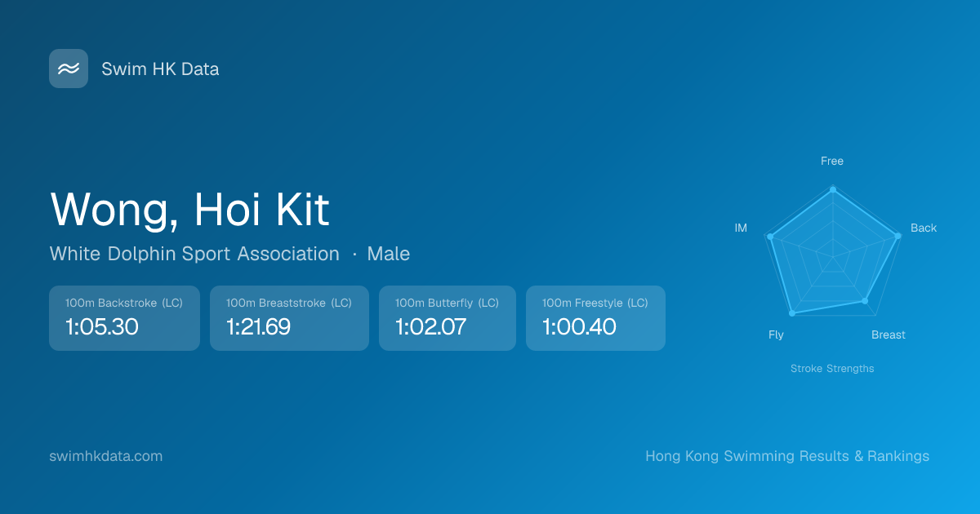
Task: Click the Breast axis label
Action: tap(888, 335)
